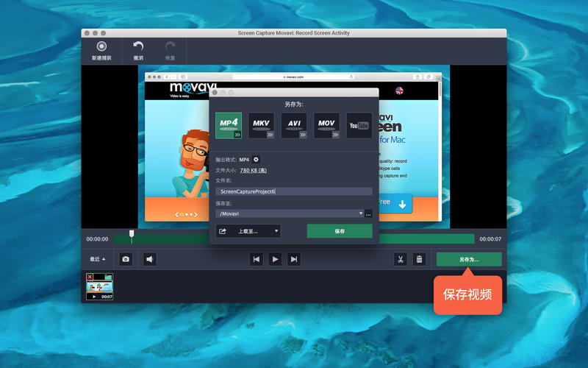Play the recorded video
Viewport: 588px width, 368px height.
[275, 259]
